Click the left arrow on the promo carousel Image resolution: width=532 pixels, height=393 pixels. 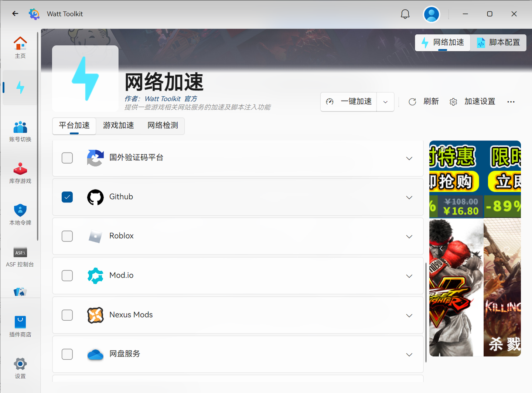coord(441,248)
